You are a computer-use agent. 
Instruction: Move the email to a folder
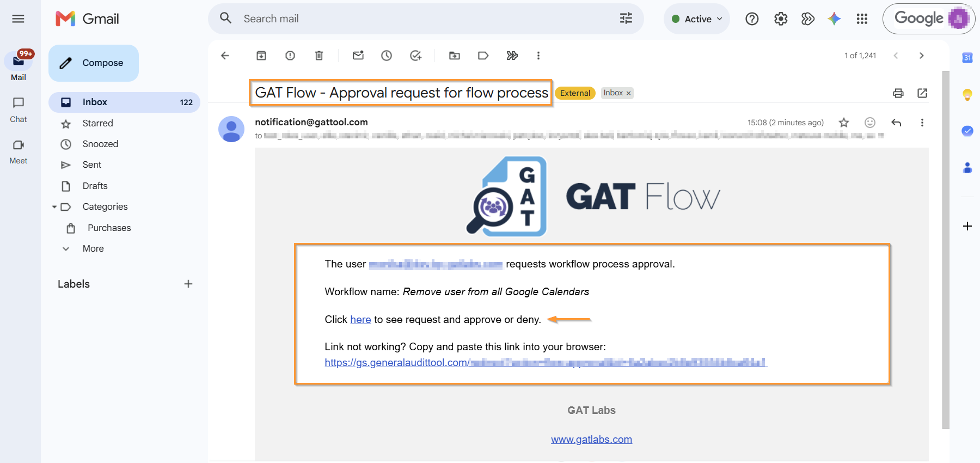455,56
